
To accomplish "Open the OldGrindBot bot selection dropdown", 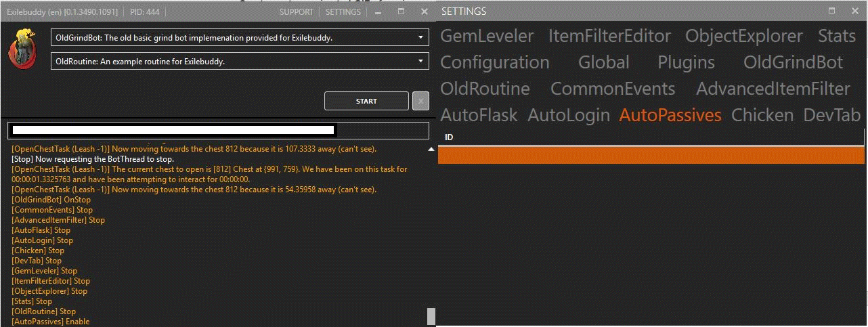I will pyautogui.click(x=240, y=38).
